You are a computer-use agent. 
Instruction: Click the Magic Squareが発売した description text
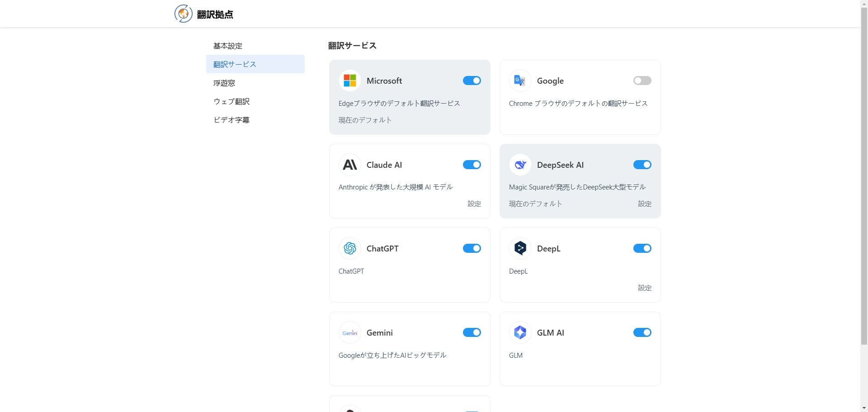tap(577, 187)
